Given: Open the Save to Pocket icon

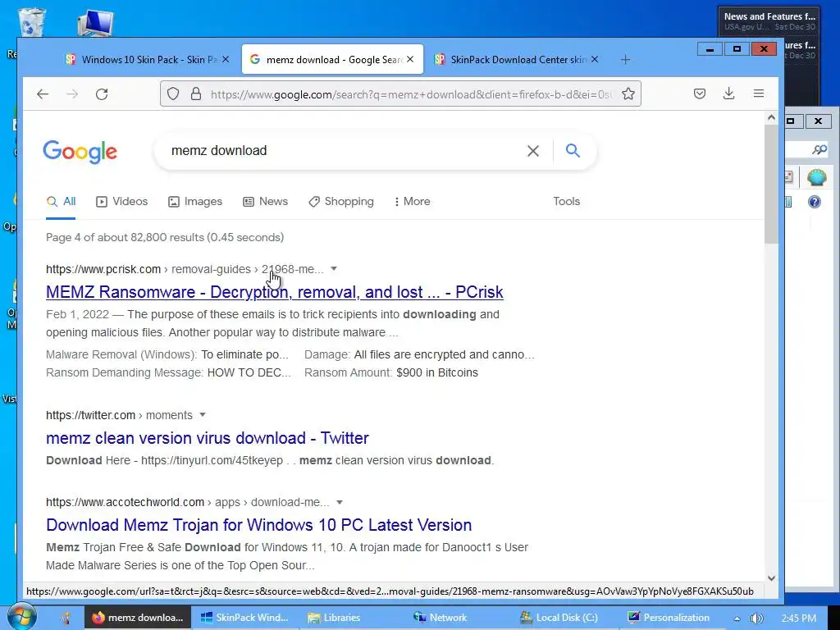Looking at the screenshot, I should point(700,94).
